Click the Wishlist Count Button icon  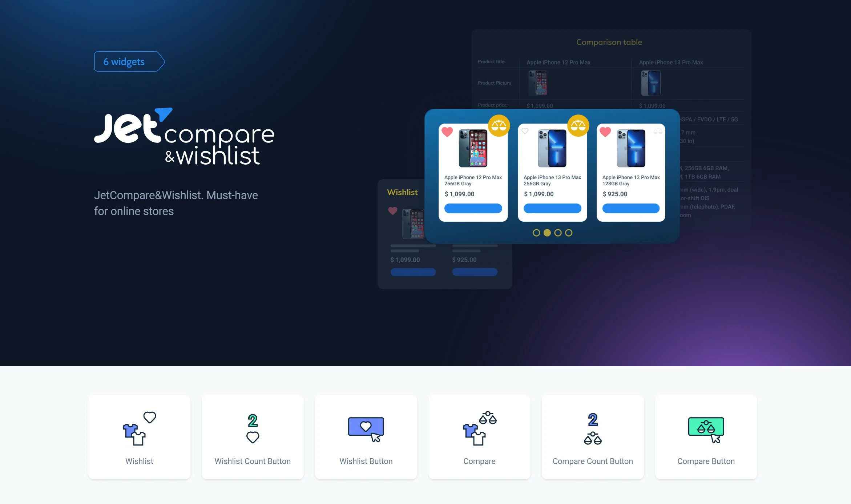click(253, 427)
